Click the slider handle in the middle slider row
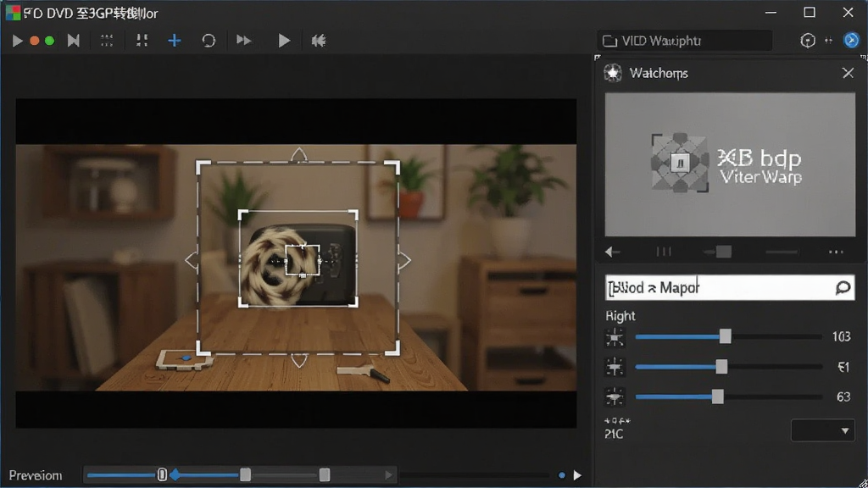868x488 pixels. [721, 366]
